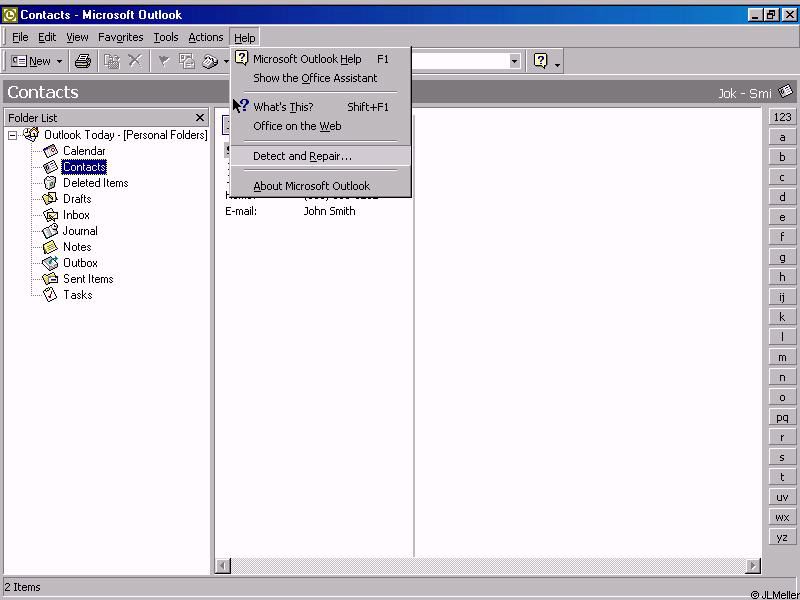
Task: Open the Actions menu
Action: pyautogui.click(x=206, y=37)
